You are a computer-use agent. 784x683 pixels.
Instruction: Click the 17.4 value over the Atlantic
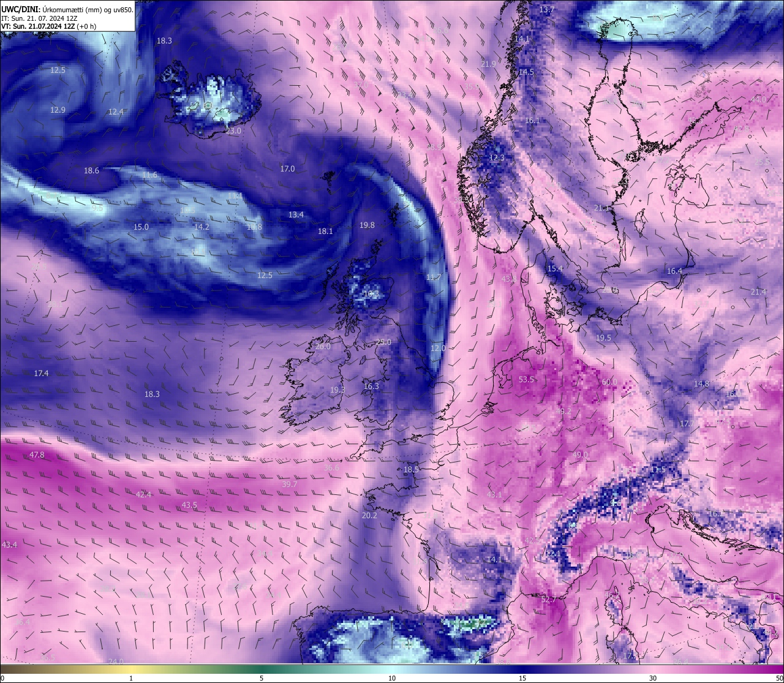tap(41, 374)
